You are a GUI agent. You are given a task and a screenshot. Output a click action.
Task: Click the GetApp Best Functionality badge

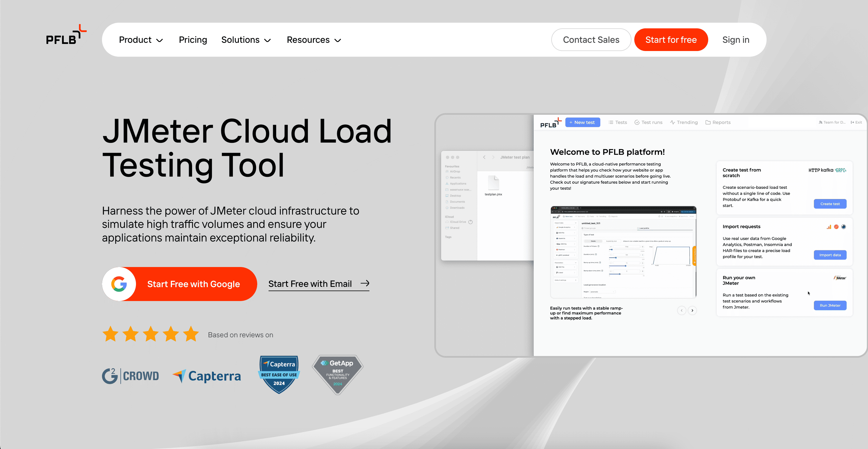click(338, 374)
